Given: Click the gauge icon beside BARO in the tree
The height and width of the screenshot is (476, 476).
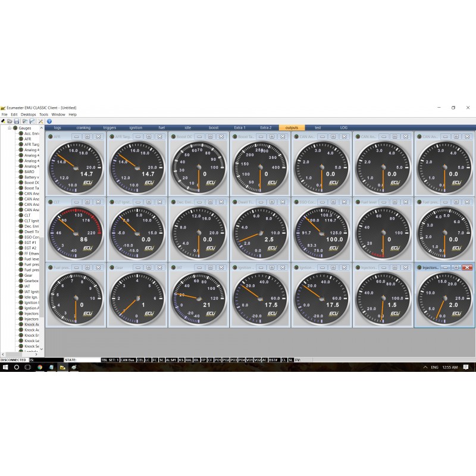Looking at the screenshot, I should [x=21, y=171].
